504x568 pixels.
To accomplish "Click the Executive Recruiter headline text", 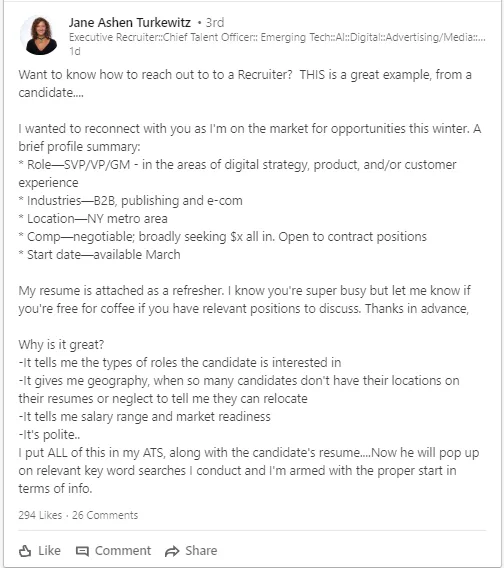I will coord(277,37).
